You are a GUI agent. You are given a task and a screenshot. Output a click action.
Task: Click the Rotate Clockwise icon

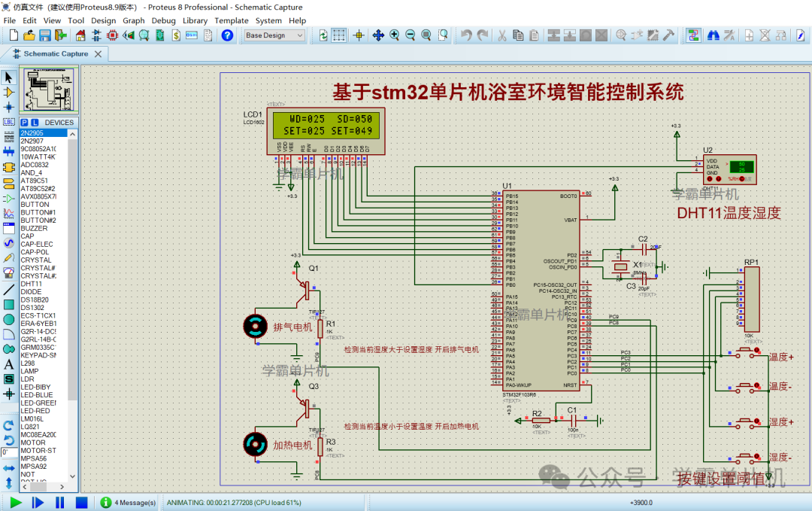click(x=9, y=425)
